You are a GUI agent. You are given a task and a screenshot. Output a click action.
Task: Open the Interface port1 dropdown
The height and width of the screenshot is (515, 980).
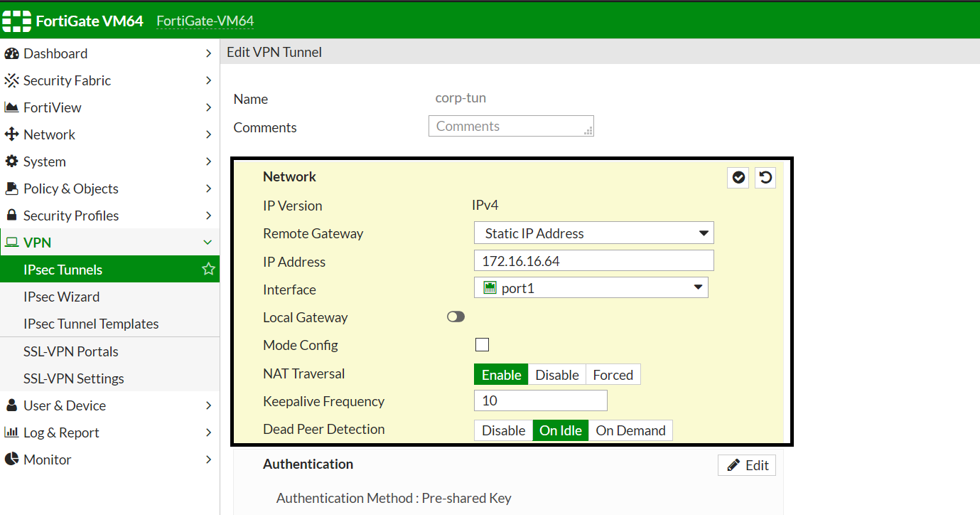[591, 287]
